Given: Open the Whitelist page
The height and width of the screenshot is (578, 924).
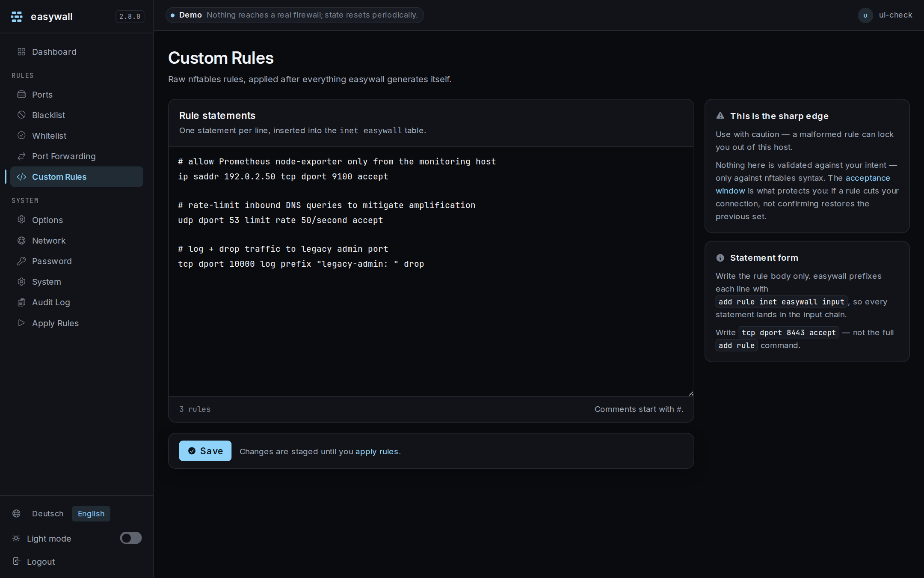Looking at the screenshot, I should tap(77, 135).
